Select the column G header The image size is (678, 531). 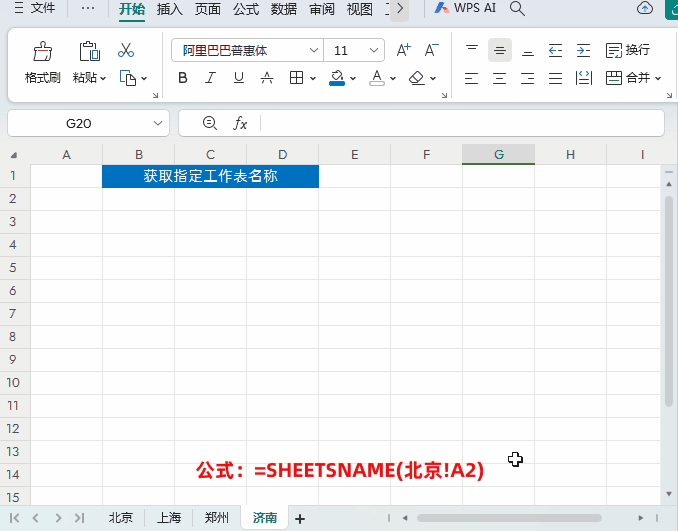point(499,154)
